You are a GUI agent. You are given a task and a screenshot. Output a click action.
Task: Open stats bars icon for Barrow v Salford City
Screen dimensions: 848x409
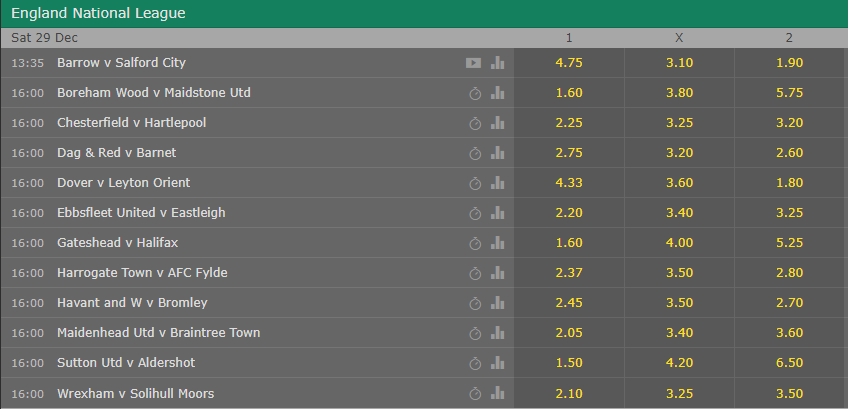498,63
